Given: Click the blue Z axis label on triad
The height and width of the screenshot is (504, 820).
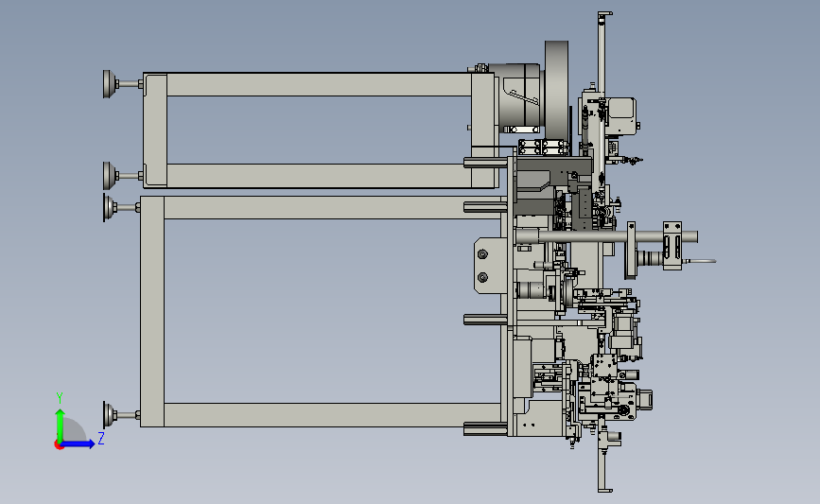Looking at the screenshot, I should (x=101, y=438).
